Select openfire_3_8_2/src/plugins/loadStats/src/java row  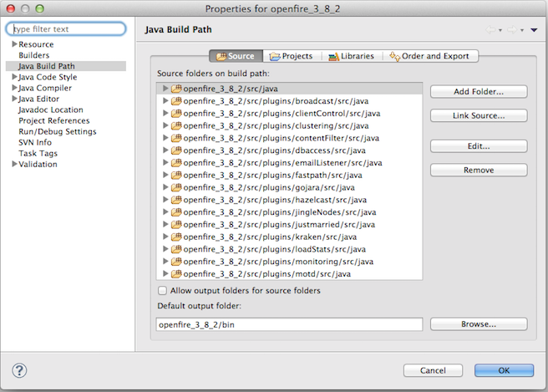289,249
